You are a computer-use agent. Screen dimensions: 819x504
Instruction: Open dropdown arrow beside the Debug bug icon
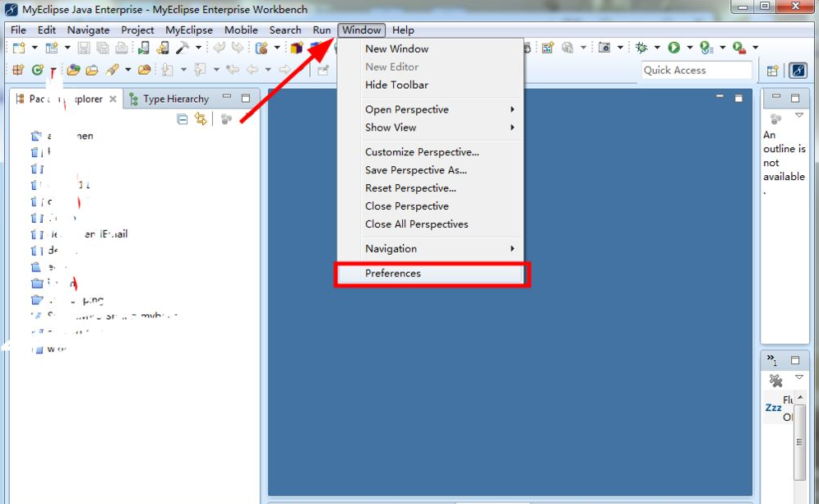pos(657,48)
